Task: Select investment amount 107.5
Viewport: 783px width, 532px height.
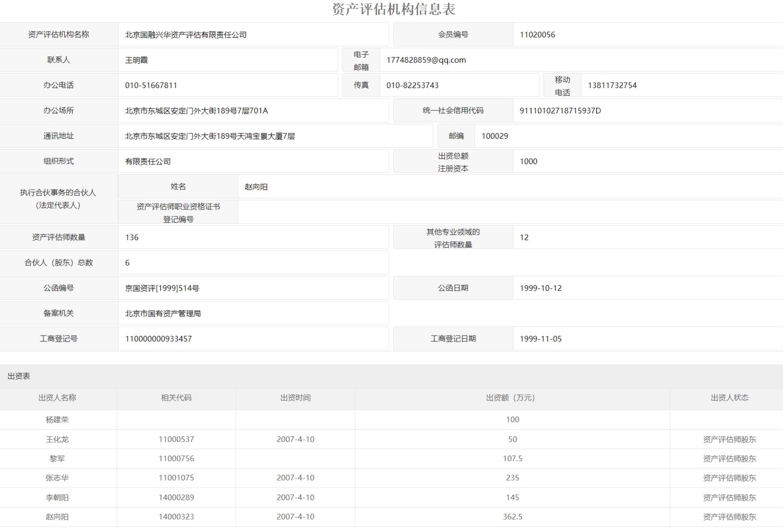Action: pyautogui.click(x=513, y=459)
